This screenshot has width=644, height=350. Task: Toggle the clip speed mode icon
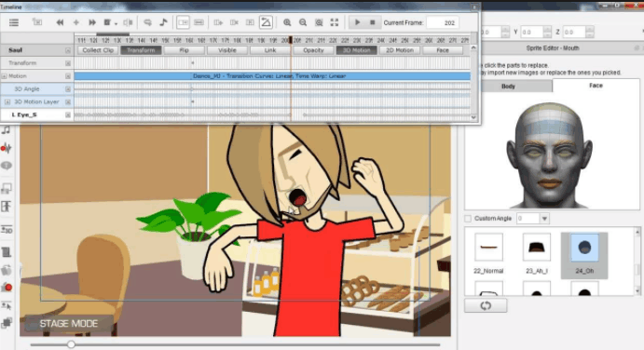(183, 22)
